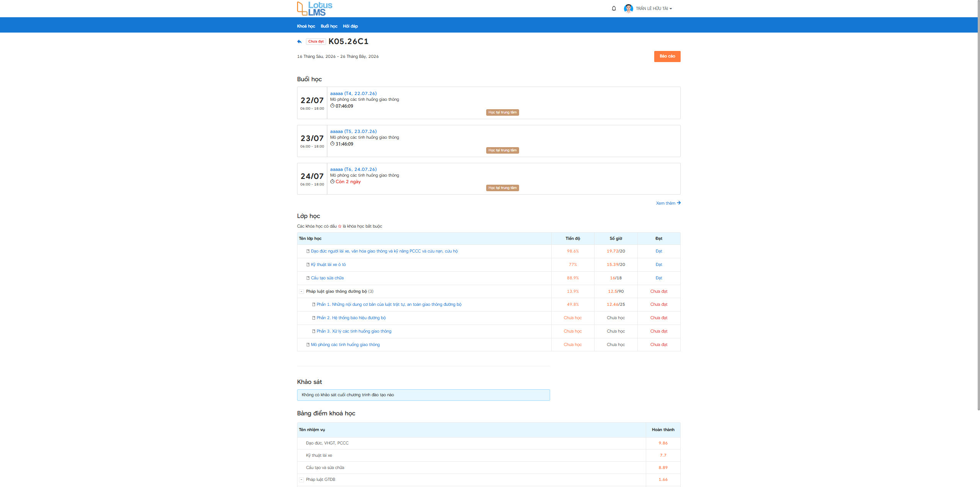The width and height of the screenshot is (980, 487).
Task: Click the 8.89 score value
Action: point(663,468)
